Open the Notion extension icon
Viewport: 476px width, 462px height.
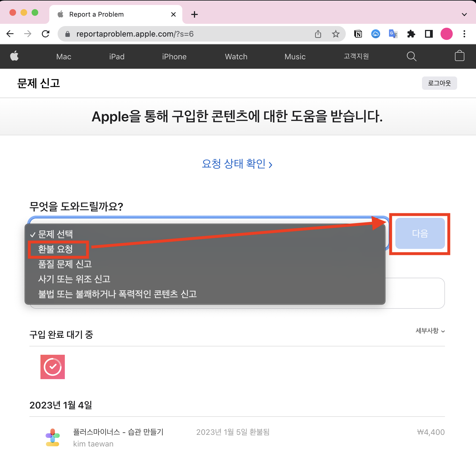coord(358,34)
